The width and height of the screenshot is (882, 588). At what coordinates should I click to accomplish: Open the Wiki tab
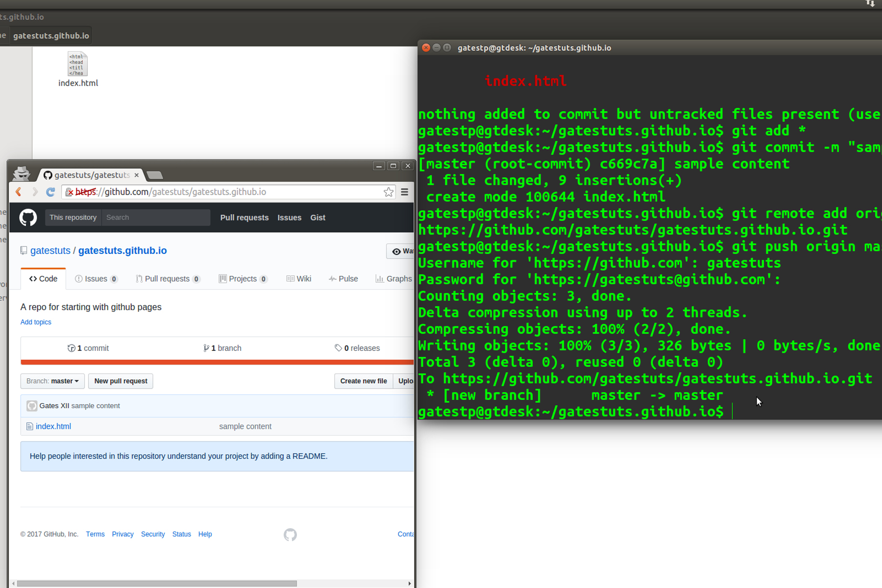tap(299, 279)
